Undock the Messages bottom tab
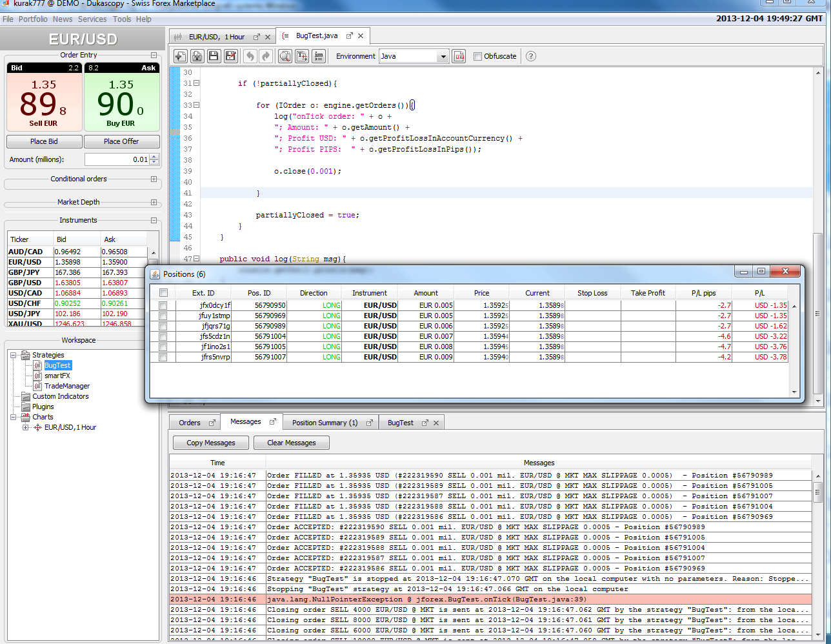Image resolution: width=831 pixels, height=644 pixels. coord(272,421)
